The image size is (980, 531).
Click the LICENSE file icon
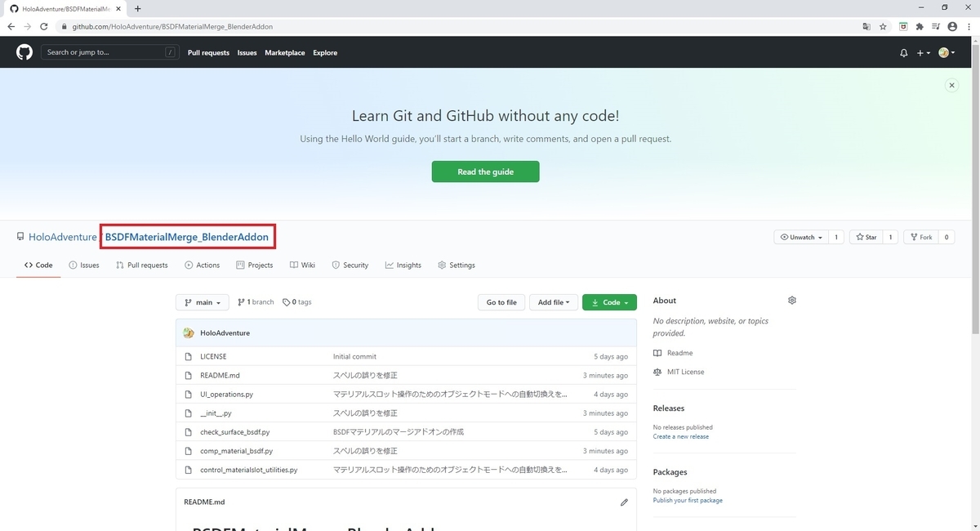[x=189, y=356]
